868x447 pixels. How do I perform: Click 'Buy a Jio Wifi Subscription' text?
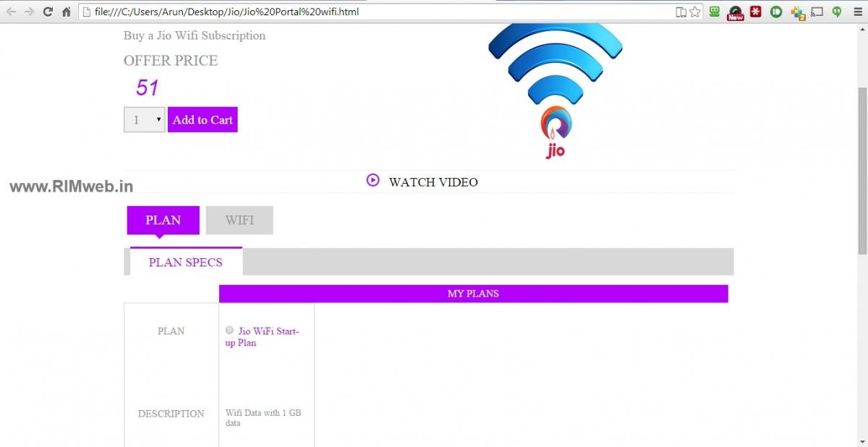coord(195,35)
